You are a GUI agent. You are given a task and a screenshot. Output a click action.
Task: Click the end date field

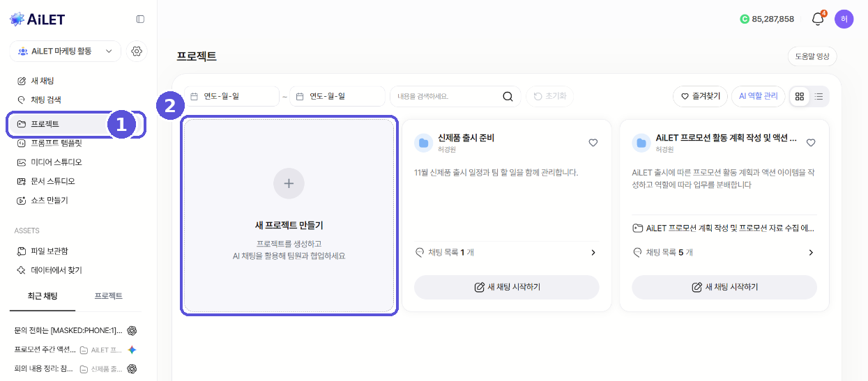pos(337,96)
